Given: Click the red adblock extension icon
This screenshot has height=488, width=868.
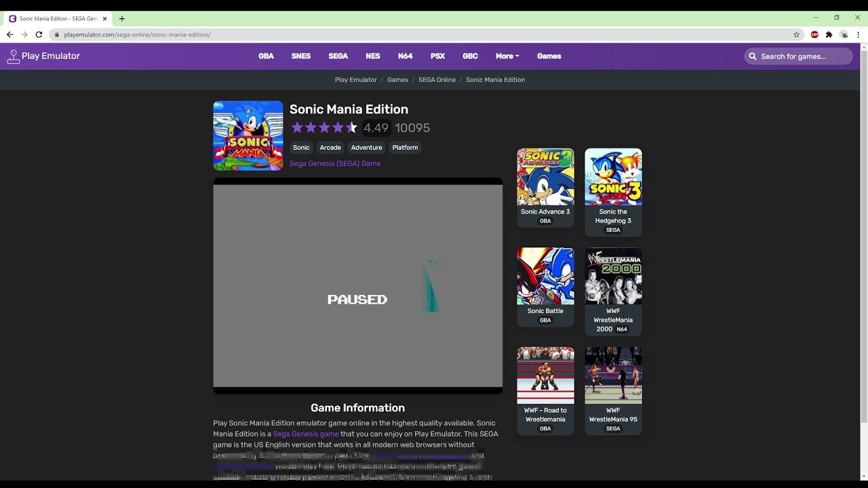Looking at the screenshot, I should (x=814, y=35).
